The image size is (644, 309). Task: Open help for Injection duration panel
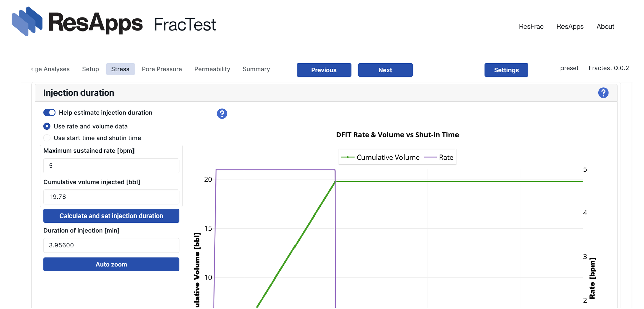(603, 93)
